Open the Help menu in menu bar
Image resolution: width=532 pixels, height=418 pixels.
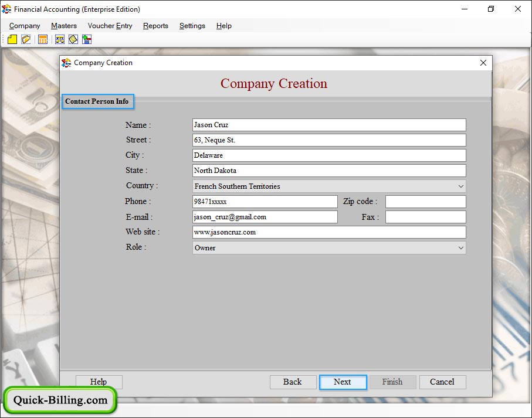pyautogui.click(x=224, y=26)
